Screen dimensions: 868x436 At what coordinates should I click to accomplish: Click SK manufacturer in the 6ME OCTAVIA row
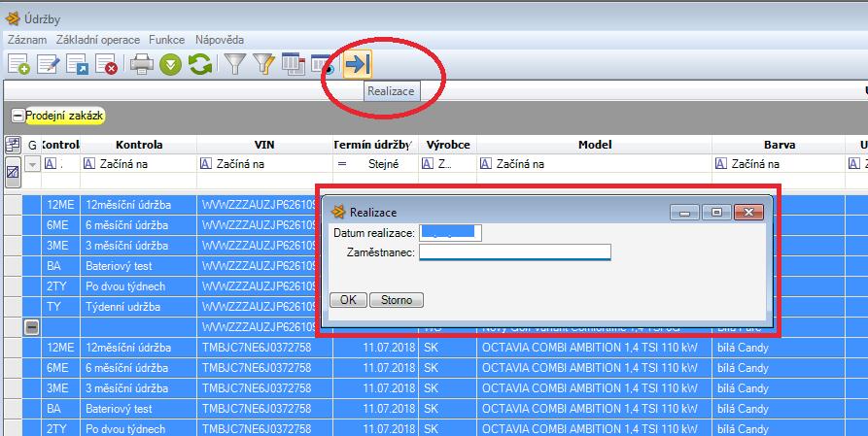(x=448, y=368)
